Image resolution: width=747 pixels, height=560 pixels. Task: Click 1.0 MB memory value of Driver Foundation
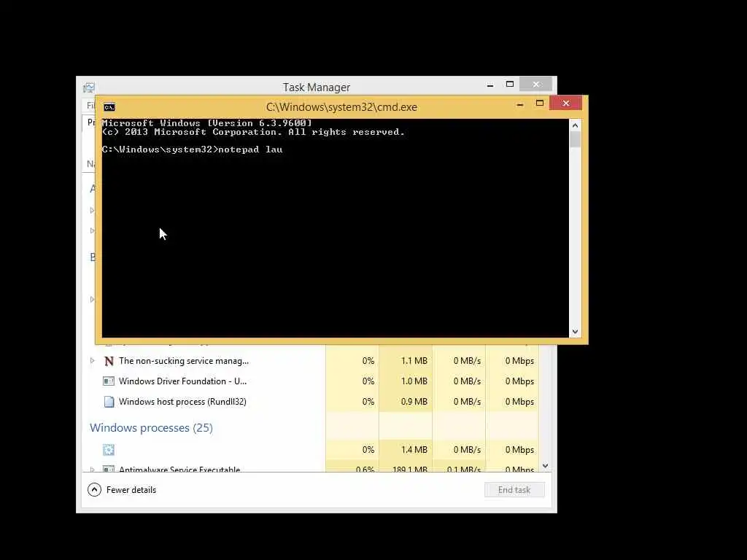pos(414,381)
